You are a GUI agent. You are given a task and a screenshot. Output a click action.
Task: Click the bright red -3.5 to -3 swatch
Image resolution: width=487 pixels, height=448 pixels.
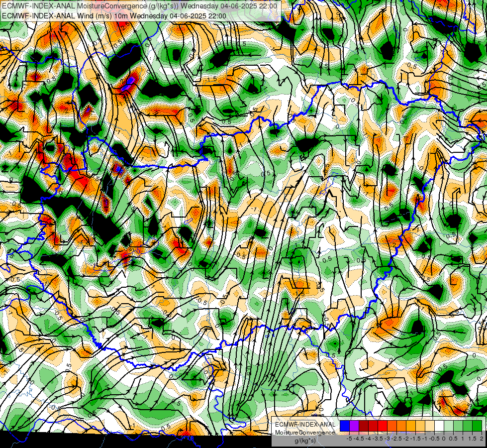point(383,426)
